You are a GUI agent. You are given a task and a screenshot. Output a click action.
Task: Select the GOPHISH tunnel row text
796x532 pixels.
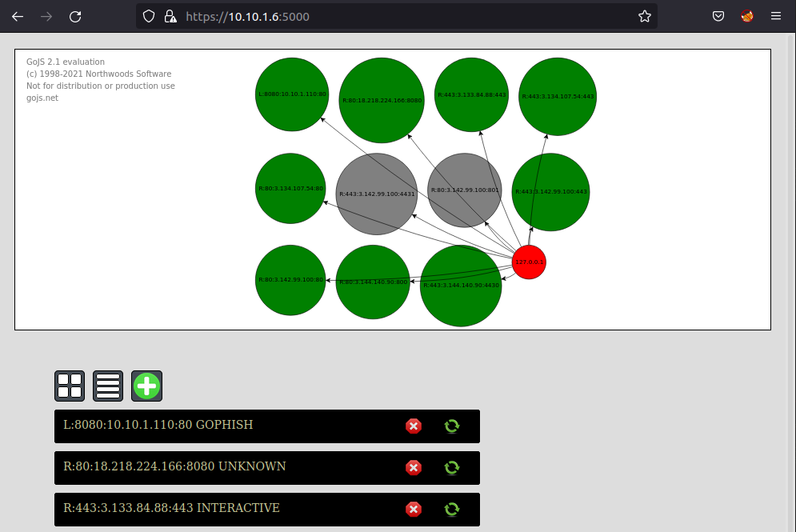(158, 425)
